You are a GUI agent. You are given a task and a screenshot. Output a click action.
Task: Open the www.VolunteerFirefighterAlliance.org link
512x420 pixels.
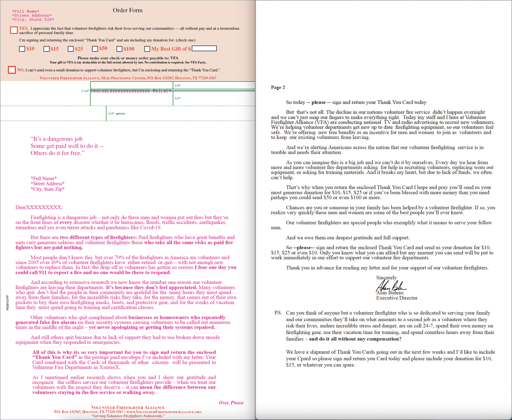[164, 412]
